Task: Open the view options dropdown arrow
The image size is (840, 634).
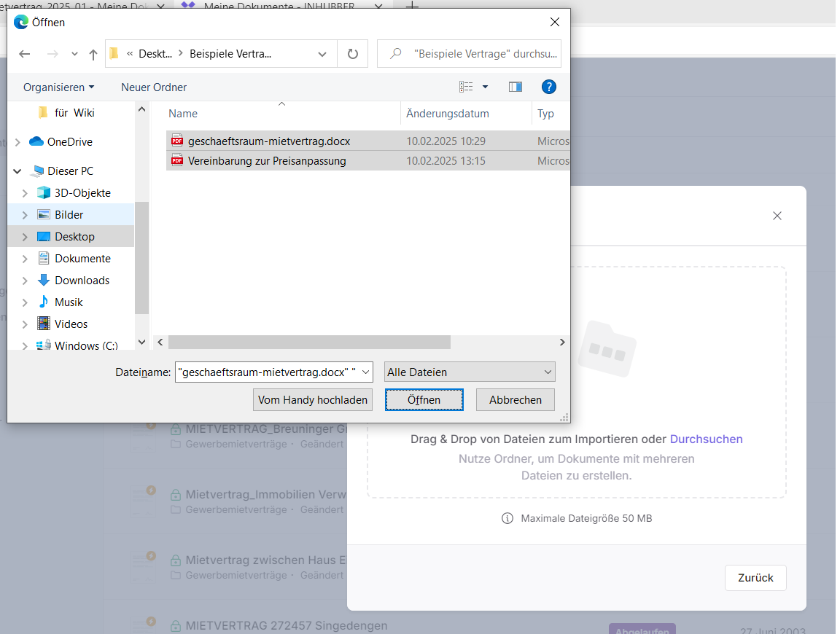Action: pos(486,87)
